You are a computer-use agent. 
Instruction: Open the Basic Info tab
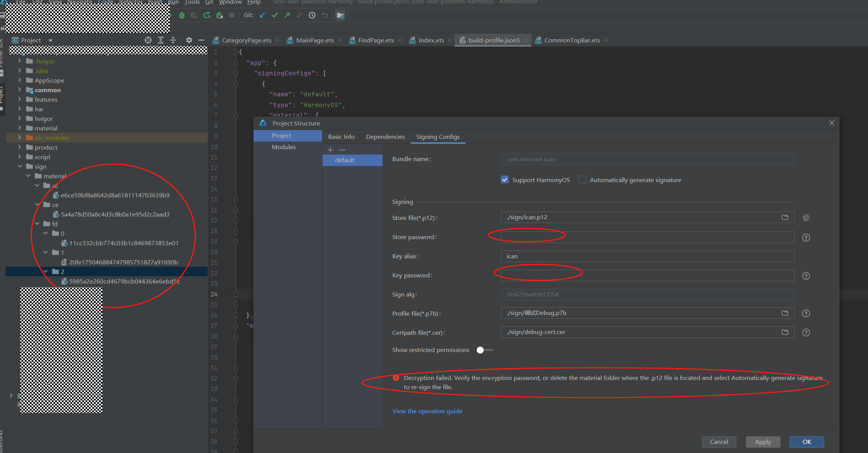point(341,137)
